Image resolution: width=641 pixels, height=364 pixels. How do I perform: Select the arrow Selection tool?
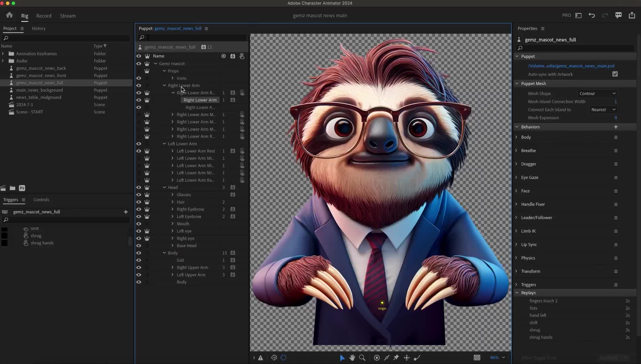point(342,358)
